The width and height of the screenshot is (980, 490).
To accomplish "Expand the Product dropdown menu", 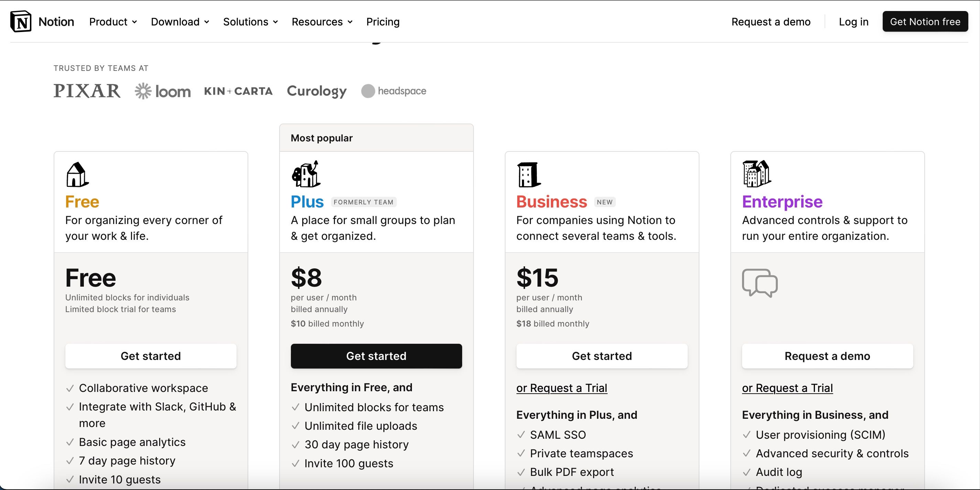I will pos(113,22).
